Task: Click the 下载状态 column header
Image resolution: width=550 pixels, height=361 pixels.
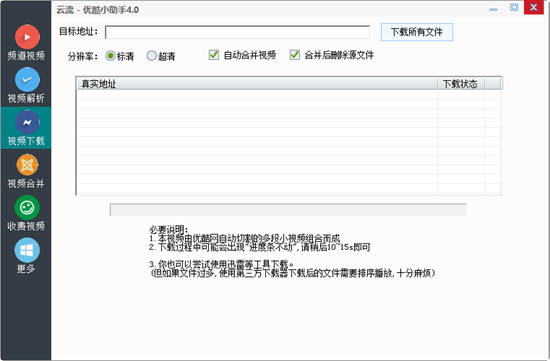Action: (x=461, y=84)
